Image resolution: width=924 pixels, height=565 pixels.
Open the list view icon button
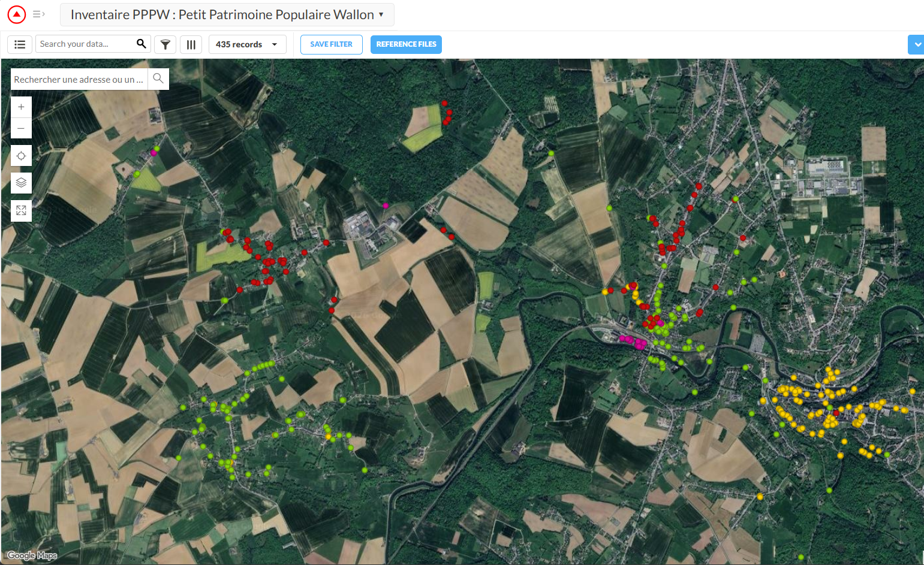point(20,44)
